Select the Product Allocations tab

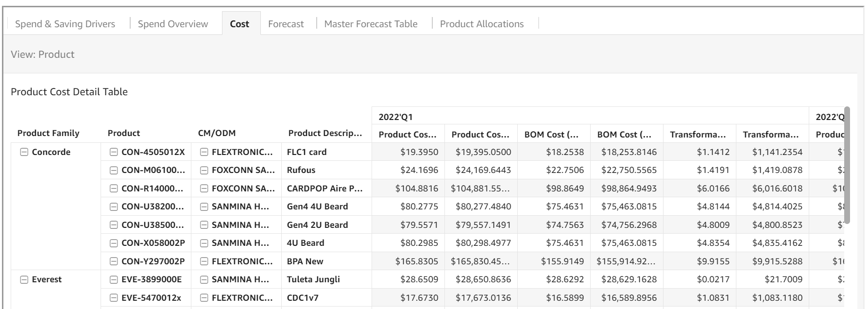pyautogui.click(x=481, y=24)
